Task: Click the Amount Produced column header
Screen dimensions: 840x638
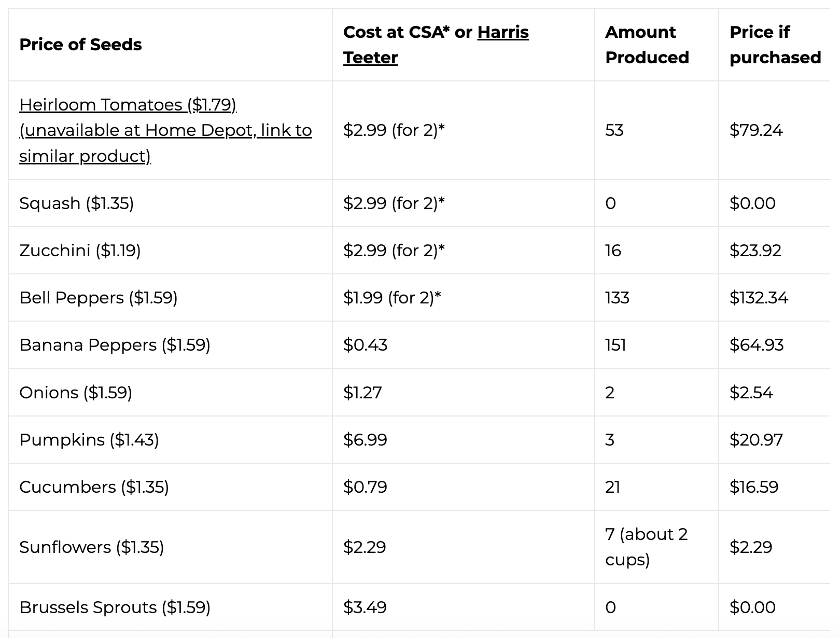Action: tap(647, 45)
